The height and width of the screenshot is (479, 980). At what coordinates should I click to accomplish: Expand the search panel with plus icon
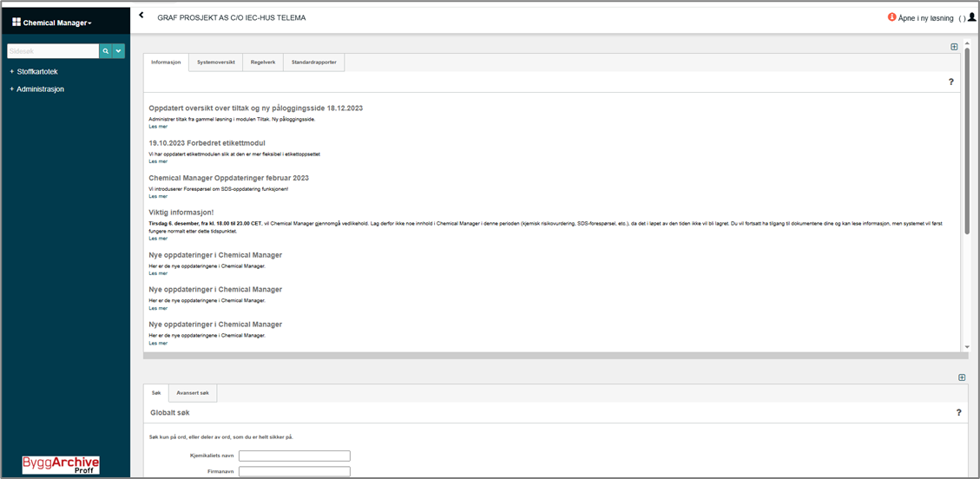pos(961,377)
